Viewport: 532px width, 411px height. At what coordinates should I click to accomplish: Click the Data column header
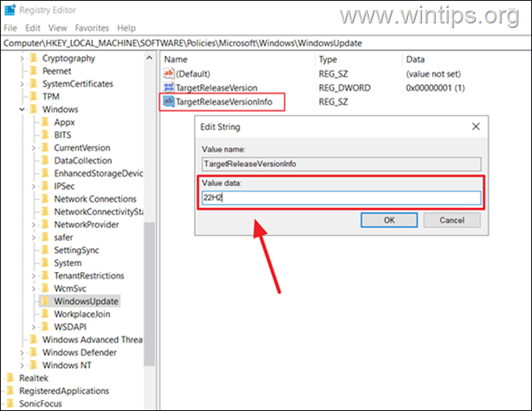415,59
